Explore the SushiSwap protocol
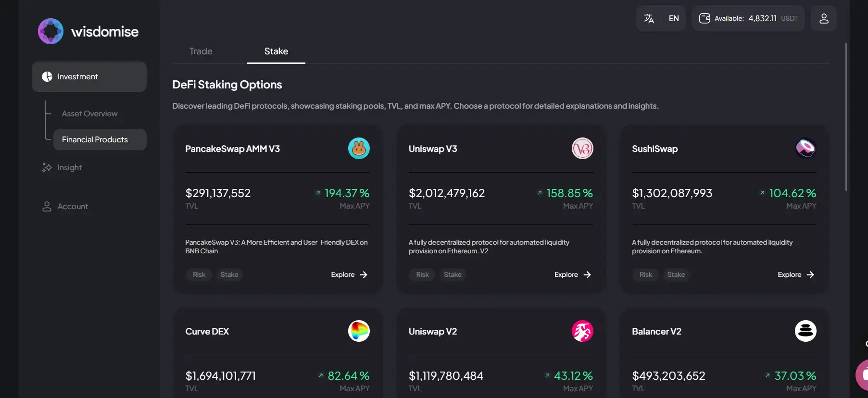868x398 pixels. 796,275
